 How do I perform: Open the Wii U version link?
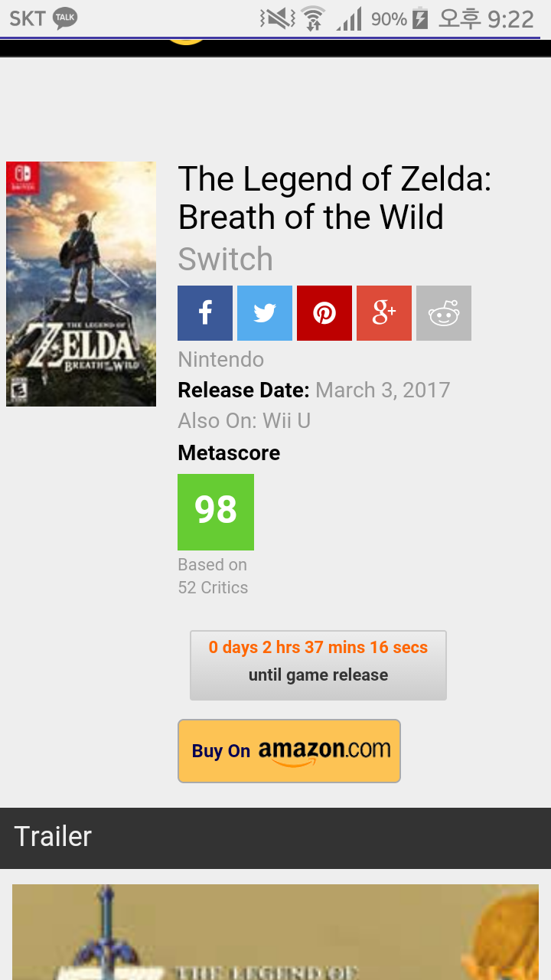click(286, 420)
